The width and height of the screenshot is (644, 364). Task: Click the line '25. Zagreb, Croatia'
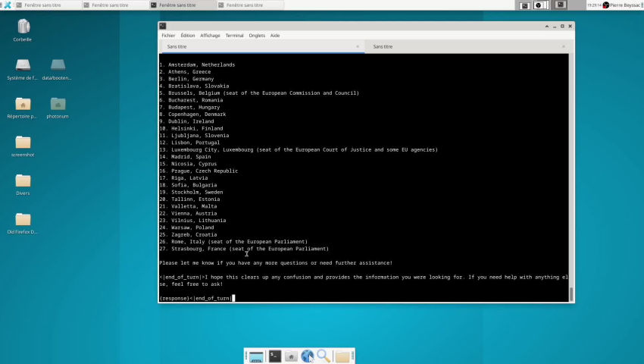[x=188, y=234]
